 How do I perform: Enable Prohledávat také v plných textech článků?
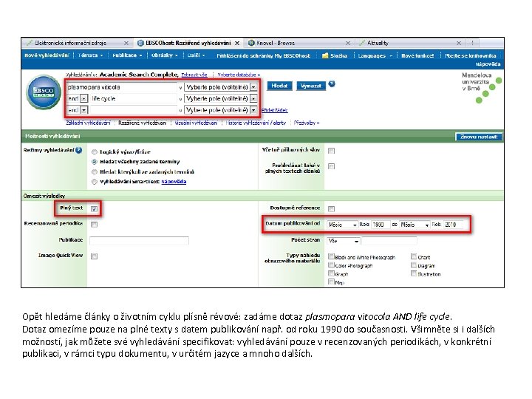[x=332, y=166]
